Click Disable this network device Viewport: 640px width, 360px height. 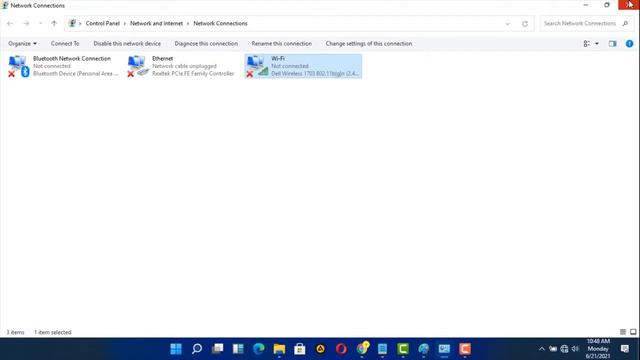(x=127, y=44)
